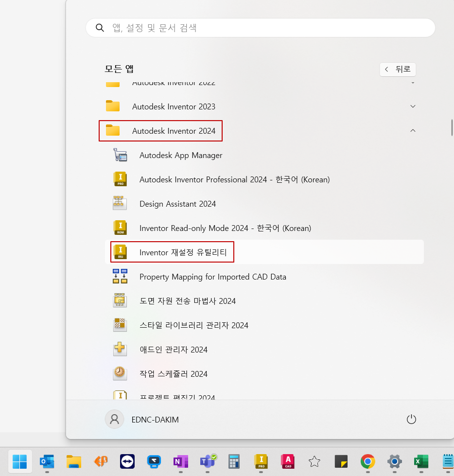
Task: Open the star icon taskbar app
Action: tap(314, 461)
